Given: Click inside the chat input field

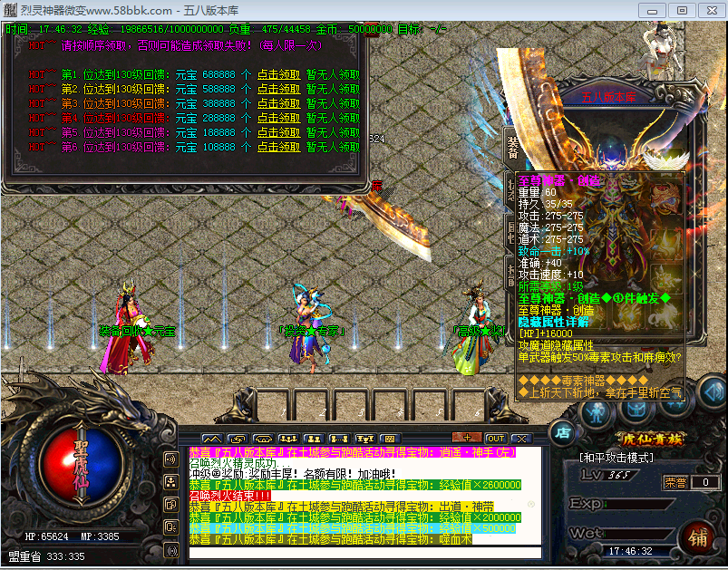Looking at the screenshot, I should pos(365,553).
